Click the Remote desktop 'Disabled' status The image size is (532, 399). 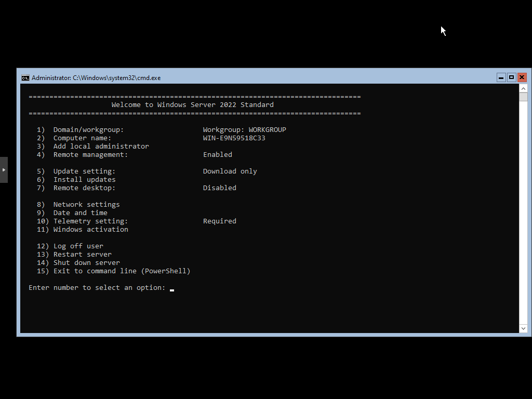point(219,188)
